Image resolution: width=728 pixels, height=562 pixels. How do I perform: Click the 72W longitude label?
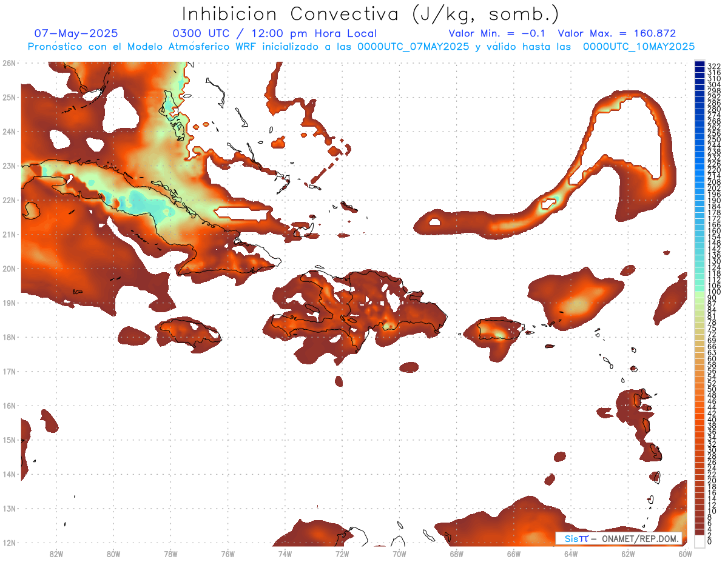[x=342, y=554]
